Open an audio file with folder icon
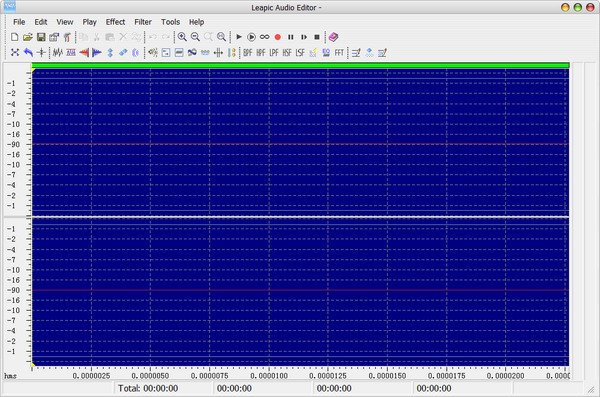 [28, 37]
